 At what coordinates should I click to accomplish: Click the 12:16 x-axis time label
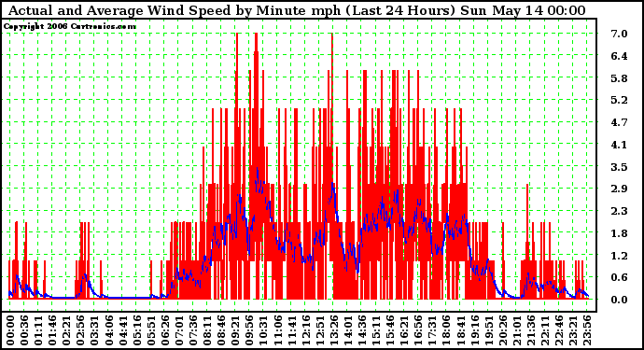[x=305, y=330]
